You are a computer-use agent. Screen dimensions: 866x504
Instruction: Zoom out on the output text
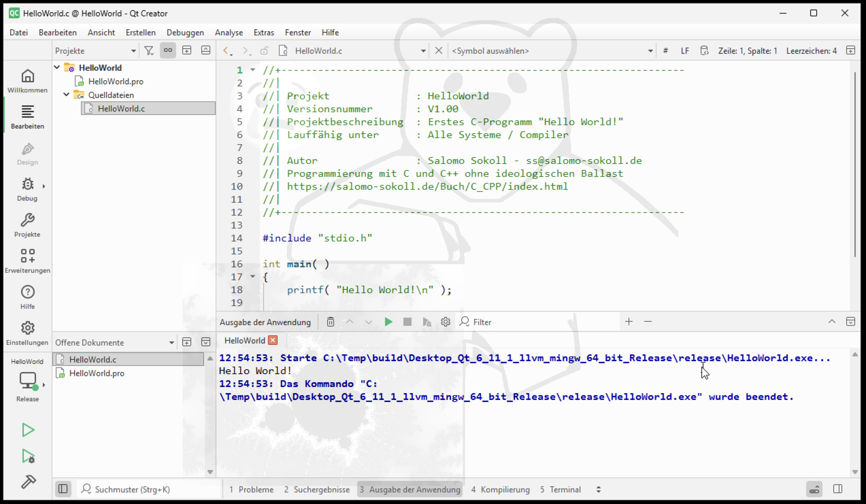tap(648, 321)
